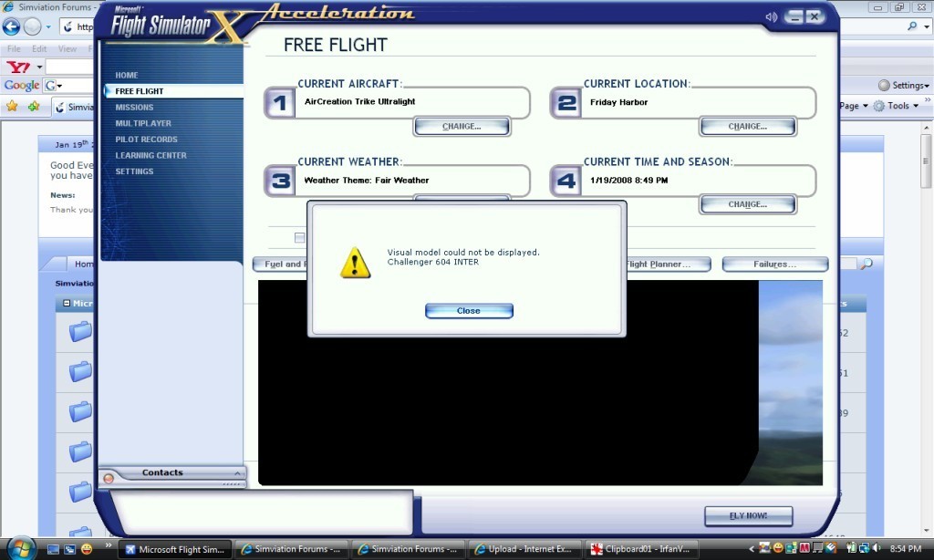This screenshot has width=934, height=560.
Task: Select HOME in the Flight Simulator sidebar
Action: click(x=126, y=75)
